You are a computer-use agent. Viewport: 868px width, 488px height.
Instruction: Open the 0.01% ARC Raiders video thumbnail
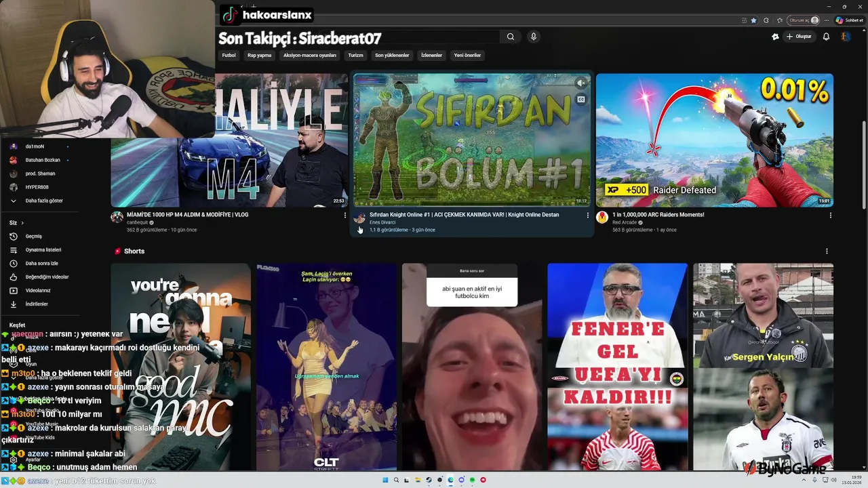[x=715, y=140]
